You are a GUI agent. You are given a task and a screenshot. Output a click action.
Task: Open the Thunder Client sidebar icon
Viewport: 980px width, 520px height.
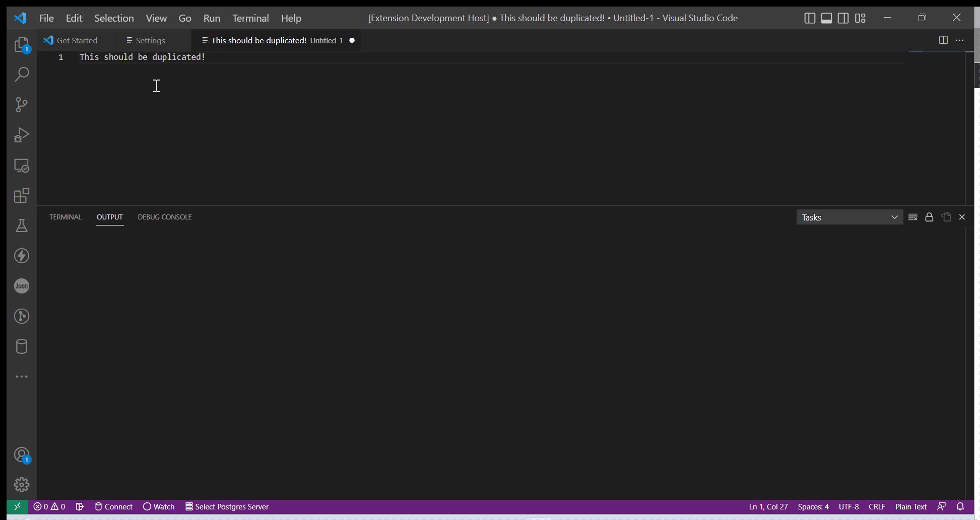coord(22,255)
